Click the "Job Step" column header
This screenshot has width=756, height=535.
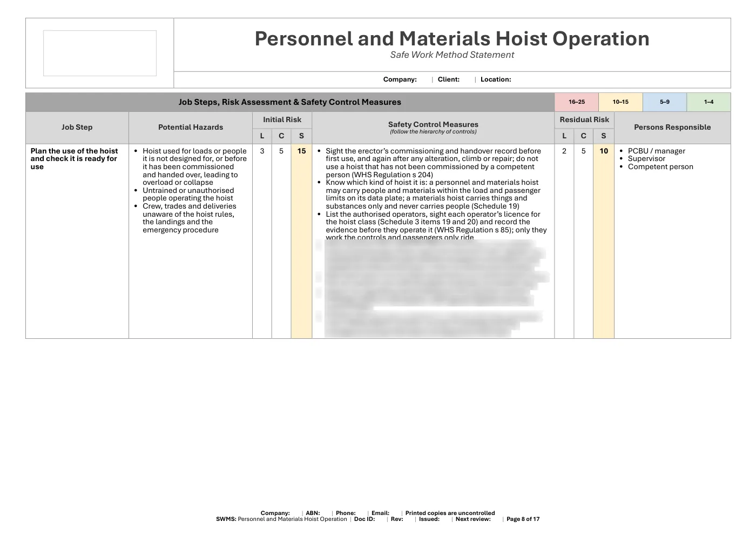coord(77,127)
